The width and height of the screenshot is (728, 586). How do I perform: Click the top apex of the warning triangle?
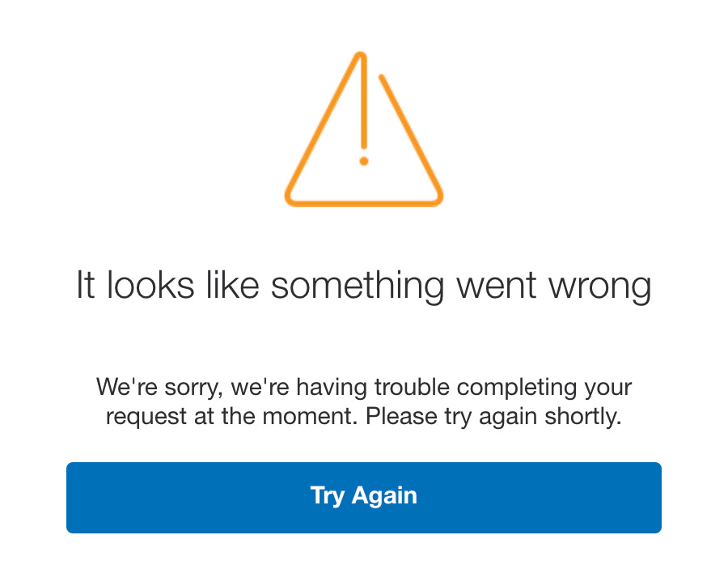361,56
